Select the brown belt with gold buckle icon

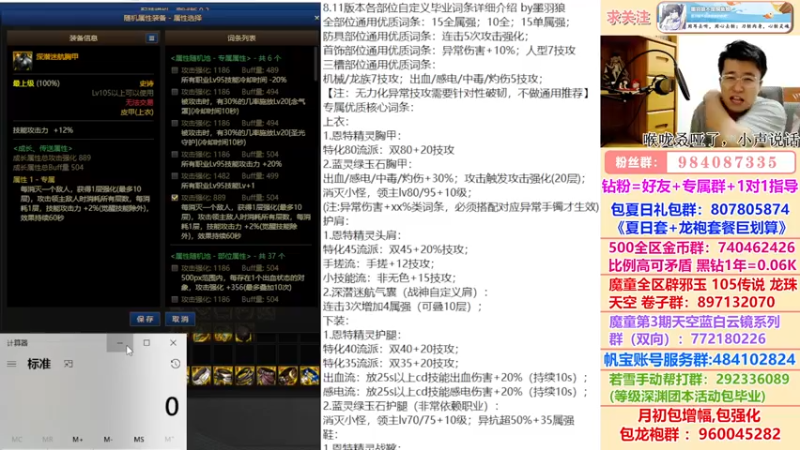(288, 376)
